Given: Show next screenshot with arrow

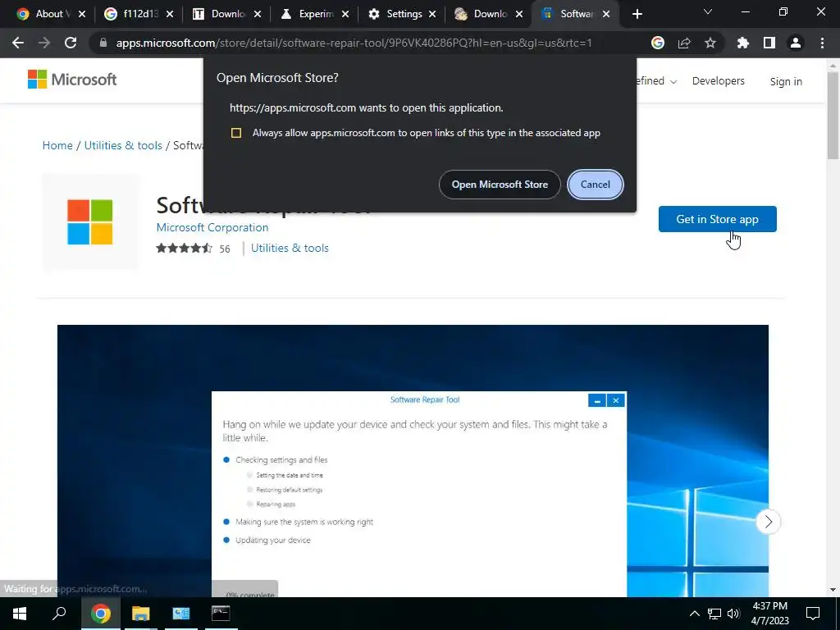Looking at the screenshot, I should point(768,521).
